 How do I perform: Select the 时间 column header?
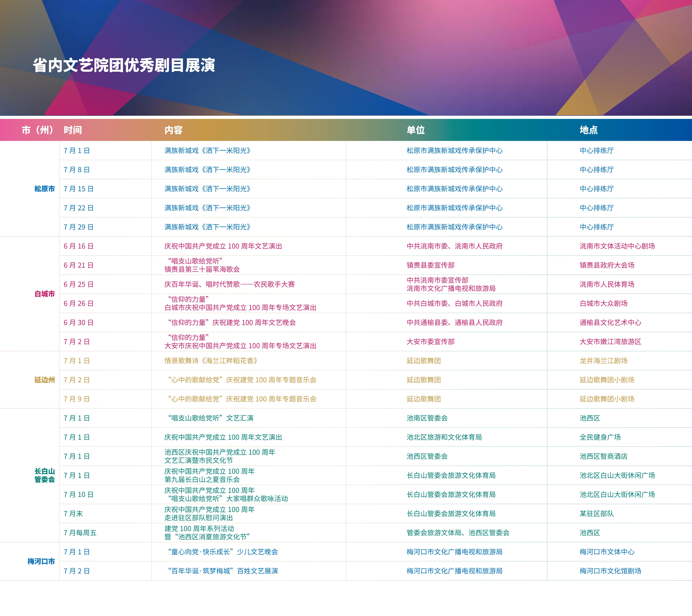73,130
